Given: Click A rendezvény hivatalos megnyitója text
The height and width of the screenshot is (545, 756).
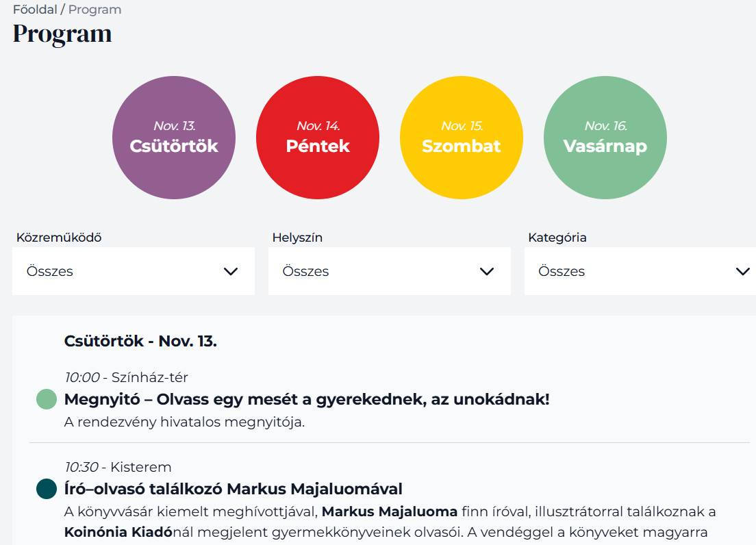Looking at the screenshot, I should (184, 422).
